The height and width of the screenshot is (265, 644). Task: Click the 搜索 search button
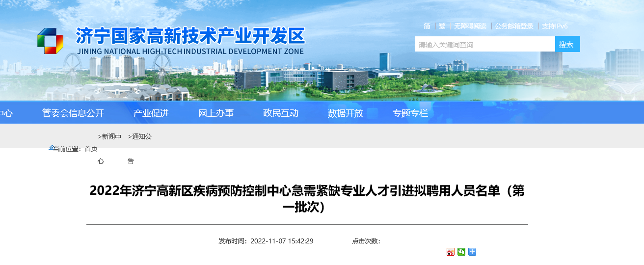click(x=567, y=44)
